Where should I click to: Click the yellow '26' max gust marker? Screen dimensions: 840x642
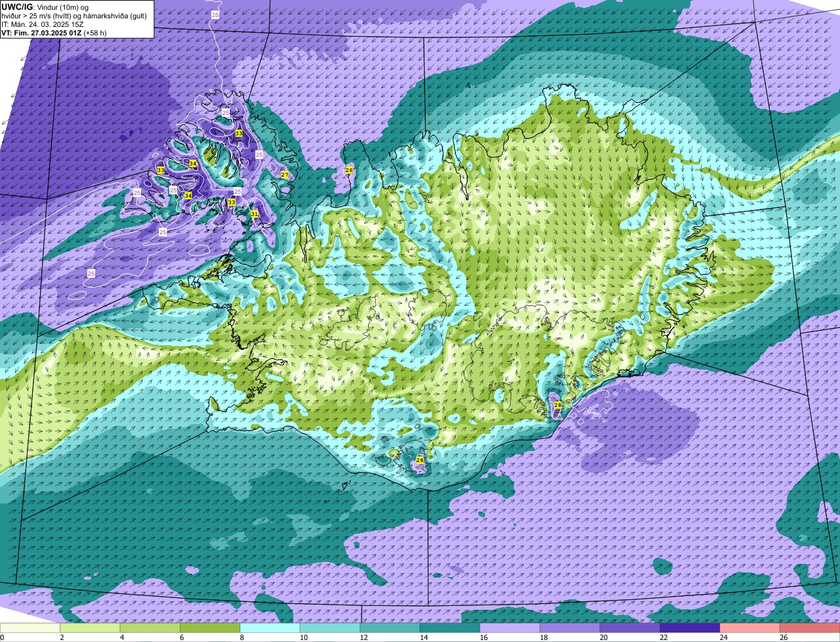(x=349, y=170)
